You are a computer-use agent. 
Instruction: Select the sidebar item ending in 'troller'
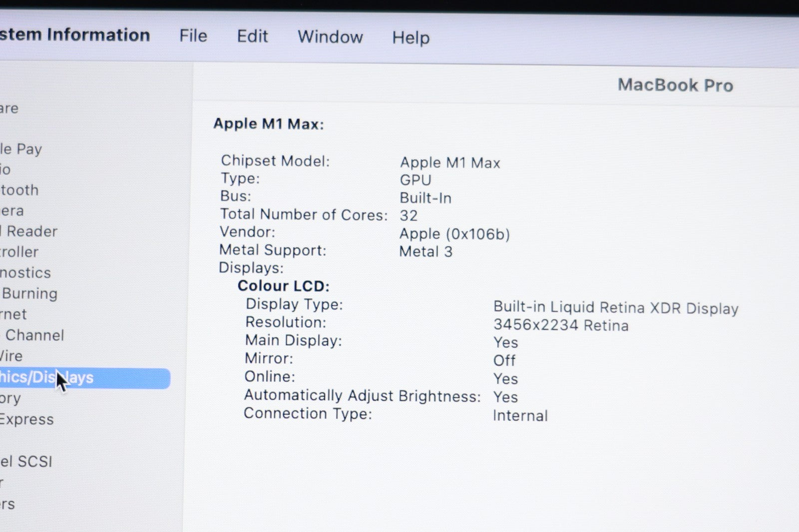[19, 252]
